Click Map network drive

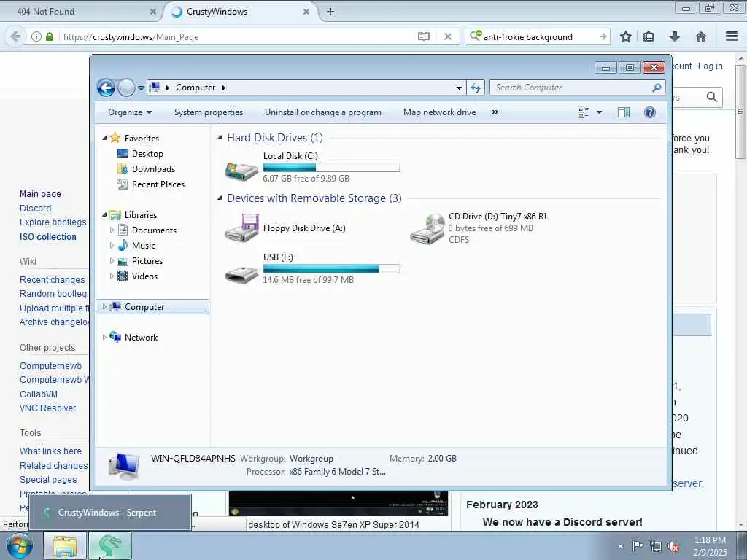(439, 112)
